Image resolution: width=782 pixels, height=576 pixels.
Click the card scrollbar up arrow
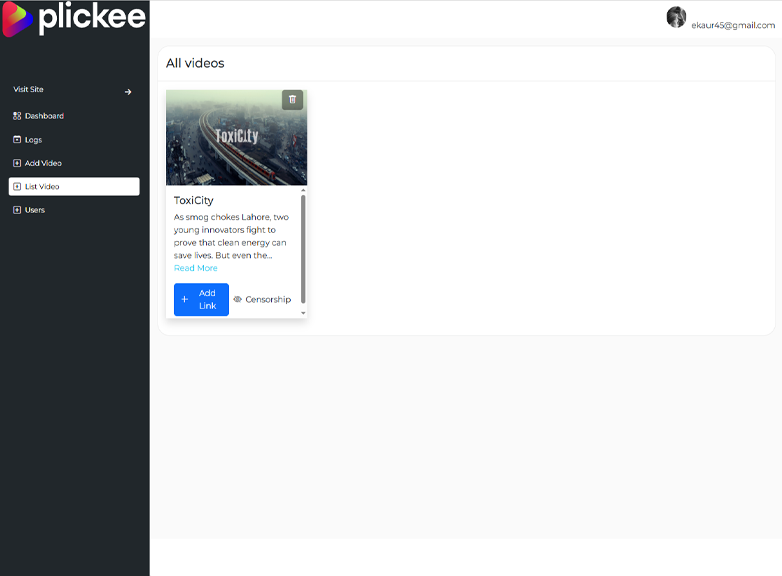tap(303, 190)
